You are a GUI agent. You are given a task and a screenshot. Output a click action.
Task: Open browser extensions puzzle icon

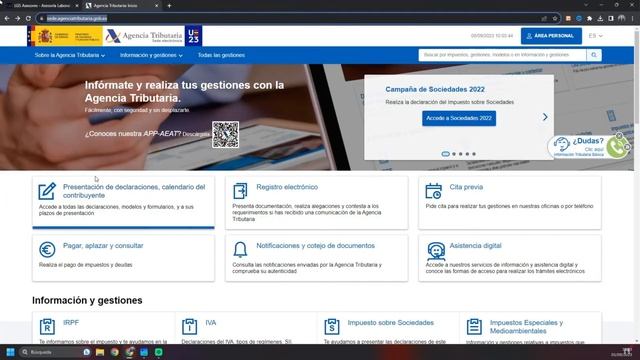tap(589, 18)
